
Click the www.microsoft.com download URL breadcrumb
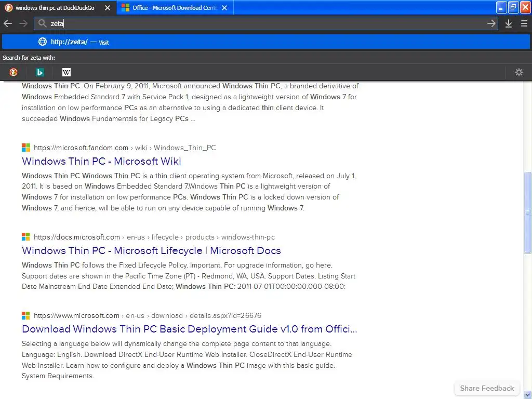(147, 315)
